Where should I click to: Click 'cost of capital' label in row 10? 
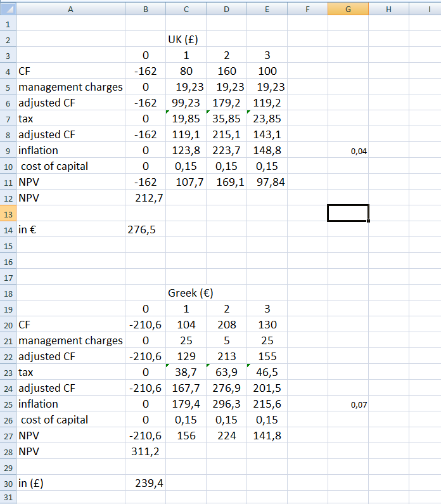pos(70,166)
